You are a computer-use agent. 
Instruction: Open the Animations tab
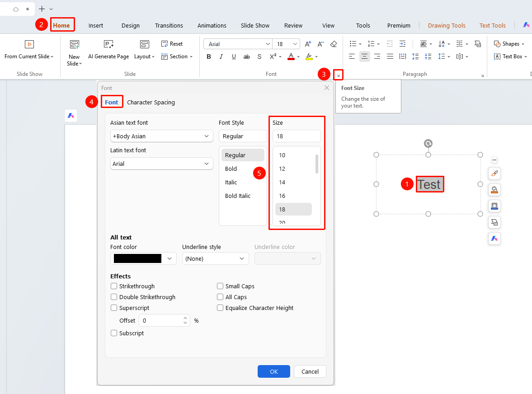(212, 25)
